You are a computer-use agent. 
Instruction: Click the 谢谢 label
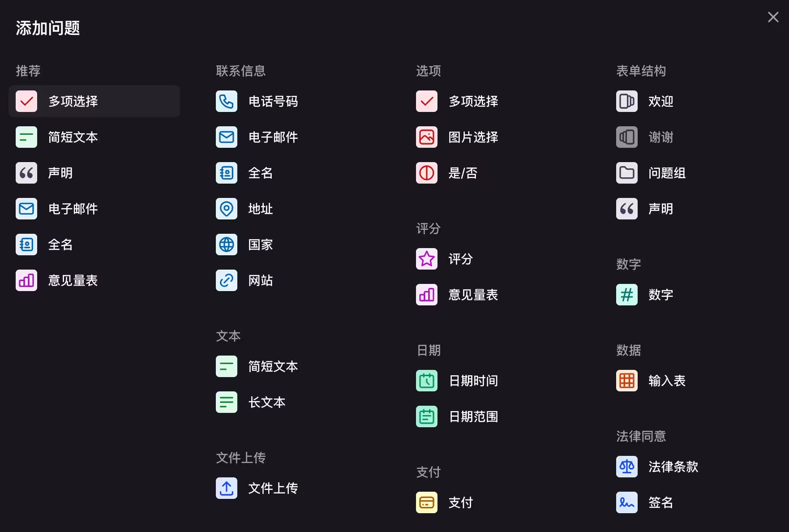point(661,137)
